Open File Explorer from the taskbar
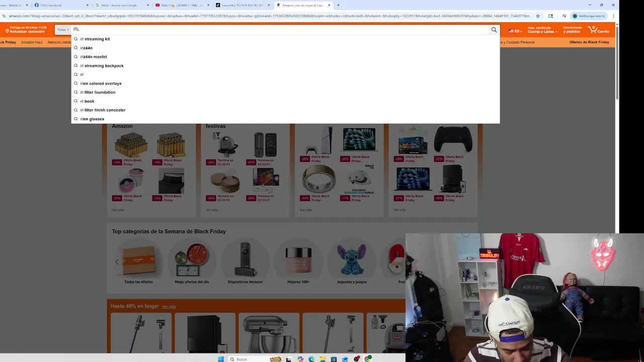This screenshot has height=362, width=644. coord(323,359)
